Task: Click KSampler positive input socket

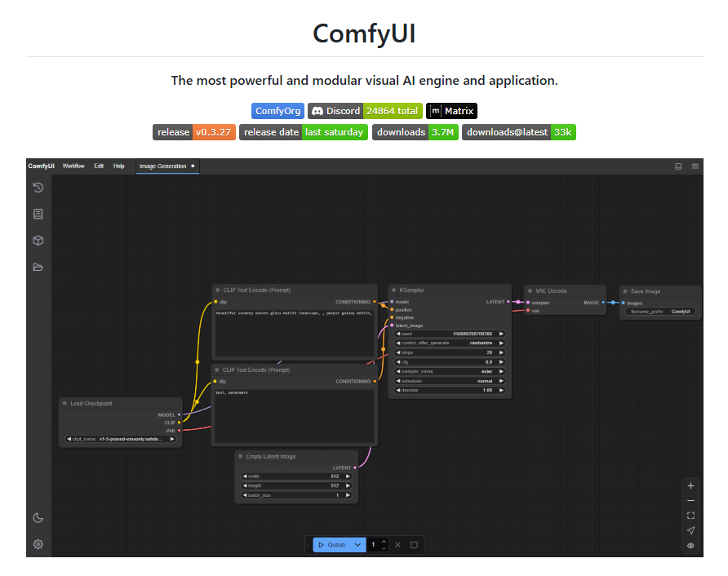Action: (x=392, y=309)
